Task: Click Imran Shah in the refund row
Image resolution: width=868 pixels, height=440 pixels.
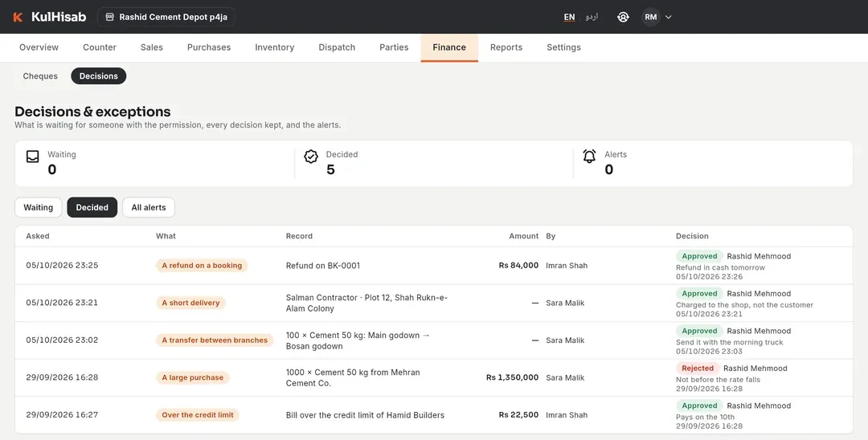Action: (x=567, y=265)
